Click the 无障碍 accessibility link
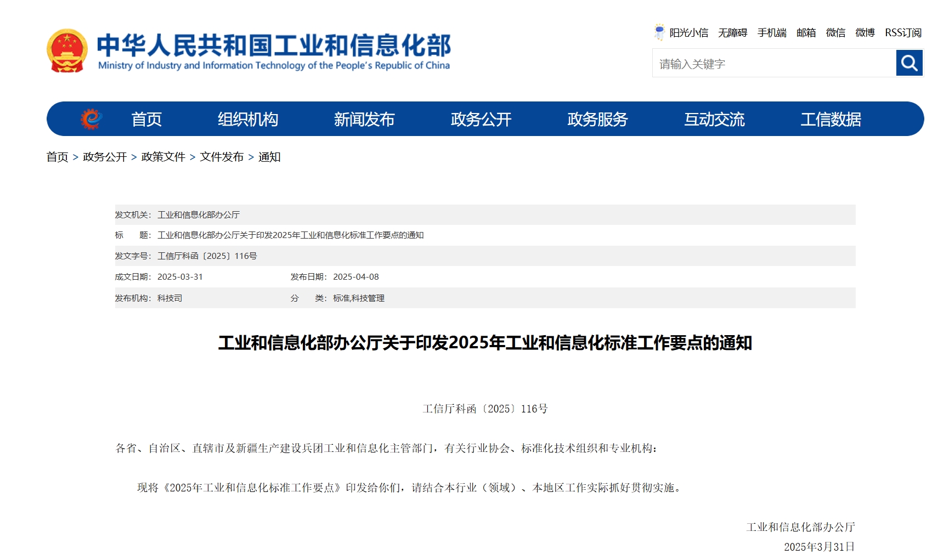This screenshot has height=560, width=949. click(x=732, y=33)
